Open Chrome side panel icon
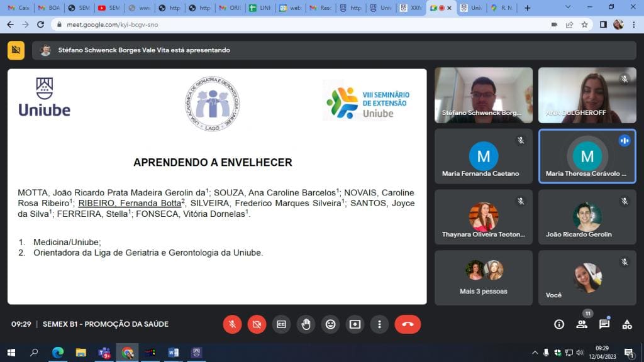Viewport: 644px width, 362px height. click(603, 25)
